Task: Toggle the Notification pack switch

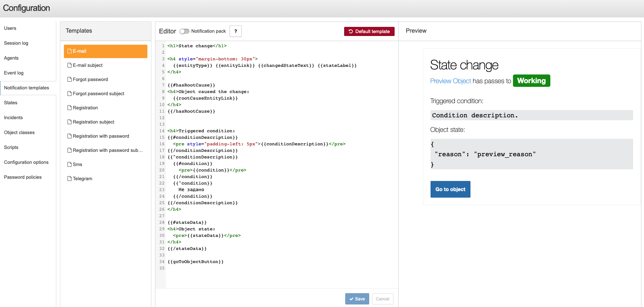Action: [x=184, y=31]
